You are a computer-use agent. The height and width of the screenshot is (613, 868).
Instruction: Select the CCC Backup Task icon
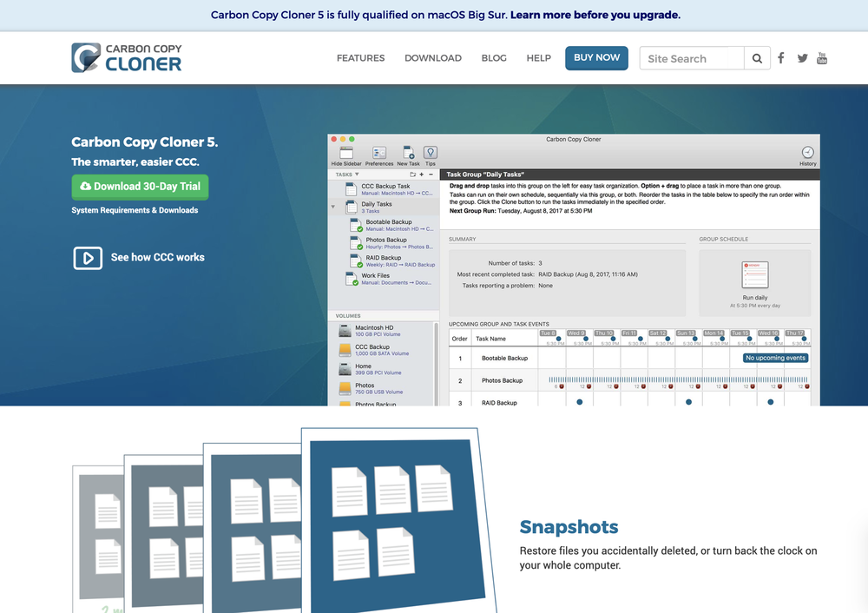click(351, 189)
